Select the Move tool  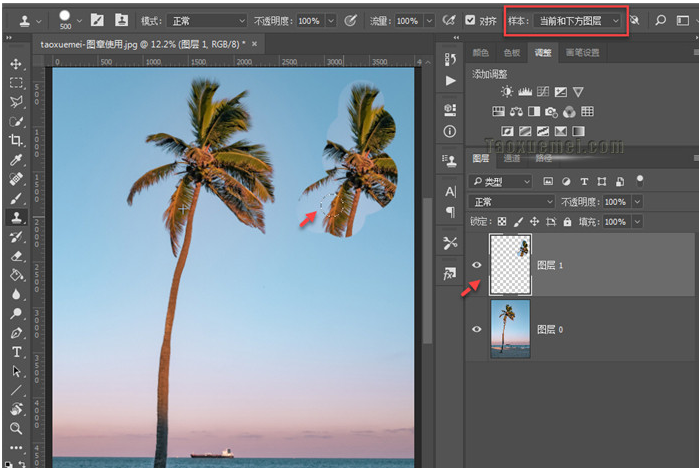(17, 64)
